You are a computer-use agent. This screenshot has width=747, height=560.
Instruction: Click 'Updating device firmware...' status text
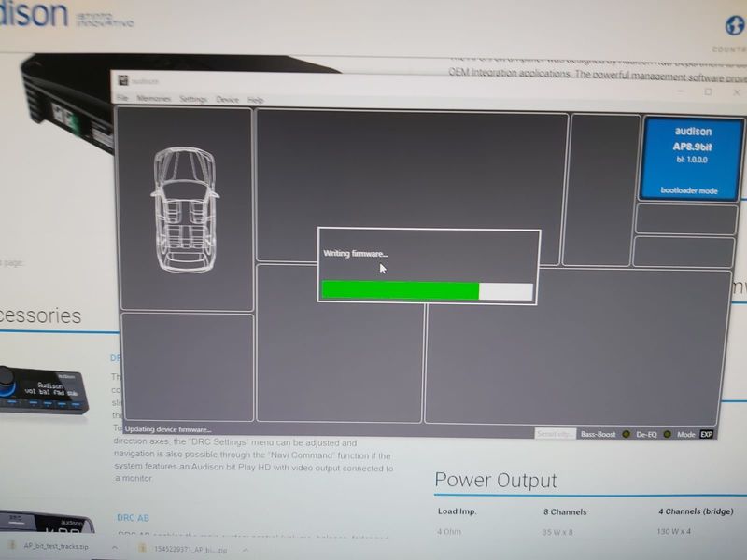168,429
